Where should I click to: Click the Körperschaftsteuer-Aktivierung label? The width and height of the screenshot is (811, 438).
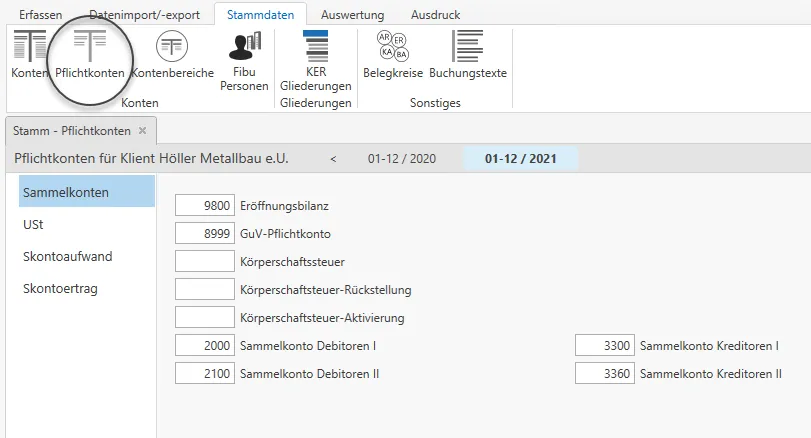pos(322,318)
